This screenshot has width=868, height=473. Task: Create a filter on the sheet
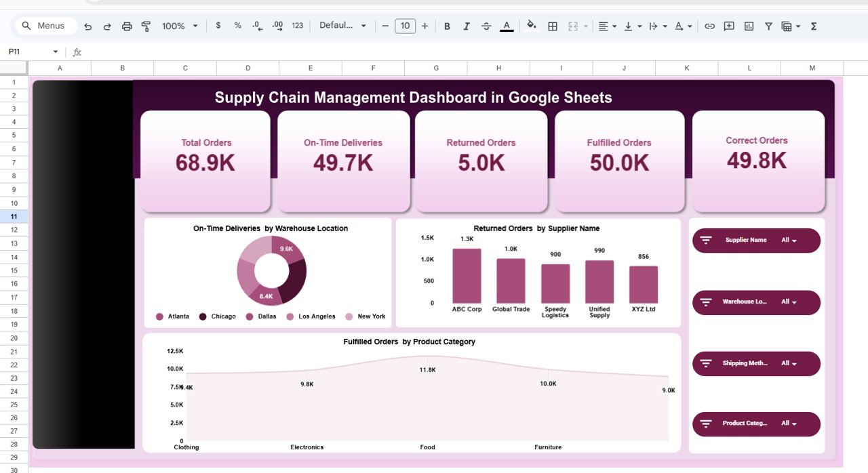768,26
